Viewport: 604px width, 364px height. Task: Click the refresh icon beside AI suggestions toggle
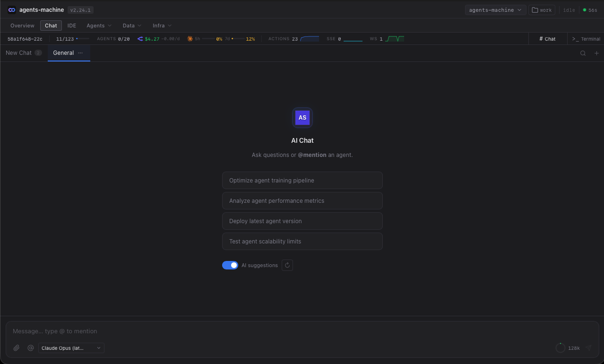(x=287, y=265)
